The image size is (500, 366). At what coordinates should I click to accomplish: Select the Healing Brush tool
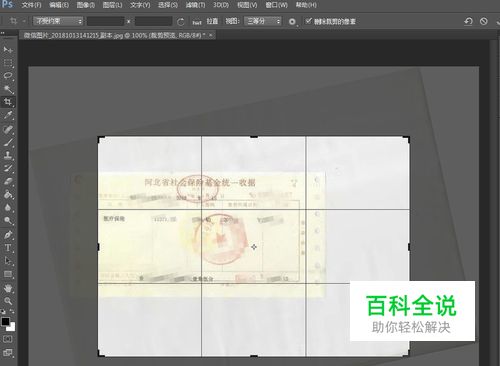point(8,129)
